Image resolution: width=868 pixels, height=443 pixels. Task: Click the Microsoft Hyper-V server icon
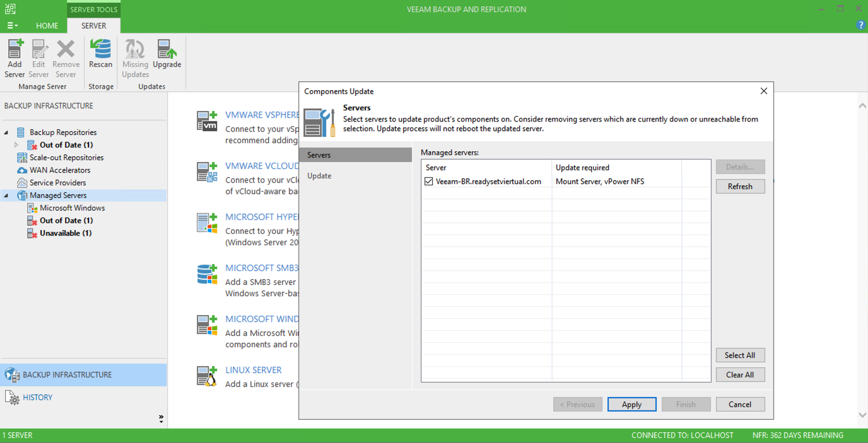tap(207, 222)
